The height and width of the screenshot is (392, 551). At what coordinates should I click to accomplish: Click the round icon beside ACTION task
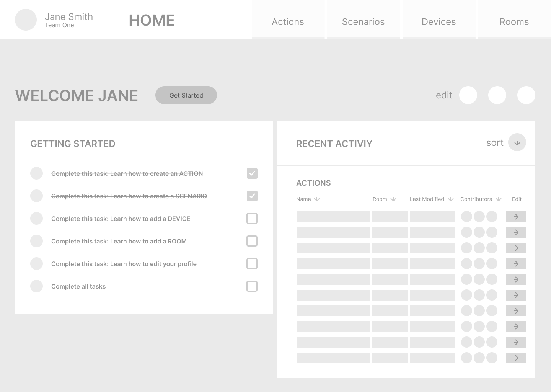pyautogui.click(x=36, y=173)
